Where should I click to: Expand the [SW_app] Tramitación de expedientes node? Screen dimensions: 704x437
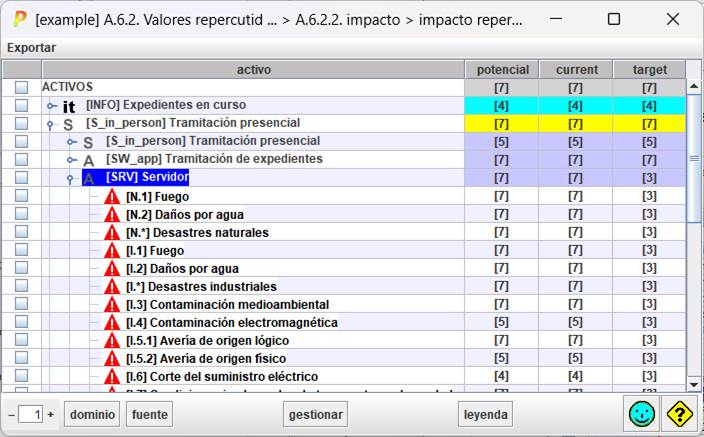click(x=71, y=160)
